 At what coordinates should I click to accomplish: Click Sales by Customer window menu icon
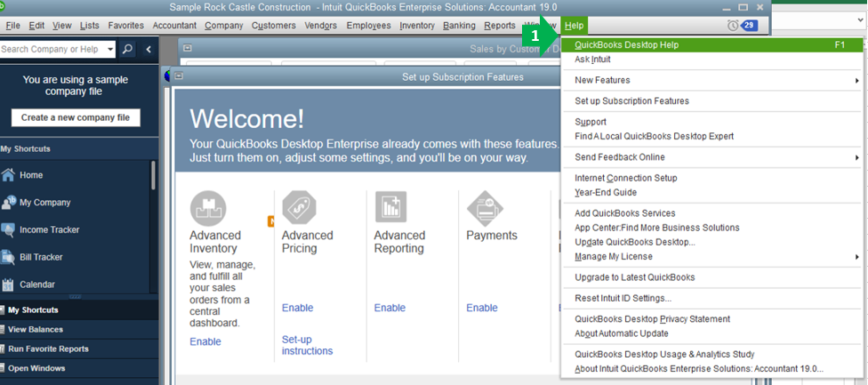[187, 49]
